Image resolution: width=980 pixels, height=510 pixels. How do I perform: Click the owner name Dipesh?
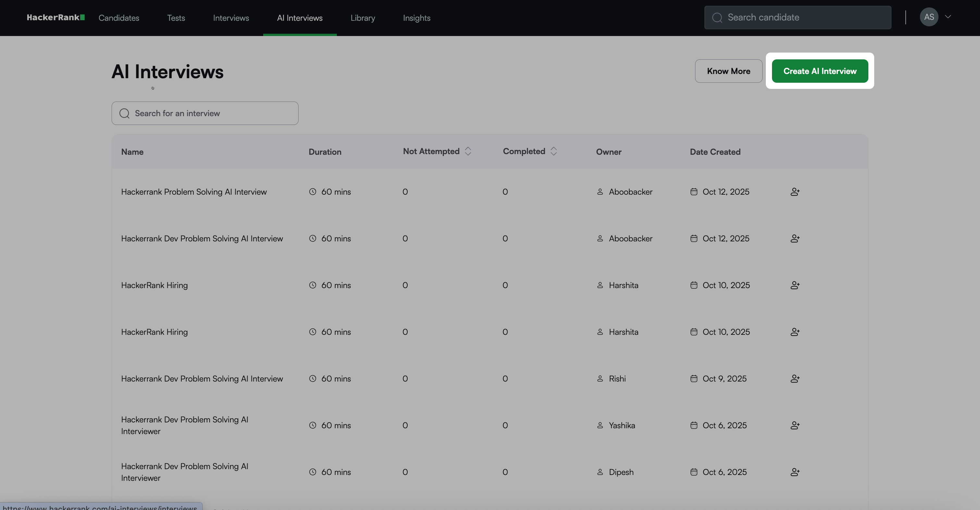point(621,472)
